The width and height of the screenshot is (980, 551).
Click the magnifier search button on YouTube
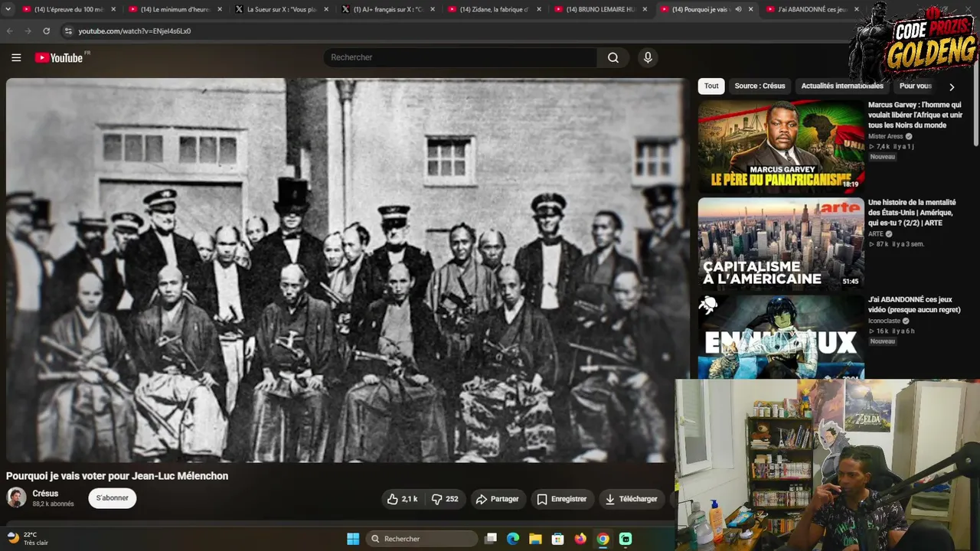(613, 57)
